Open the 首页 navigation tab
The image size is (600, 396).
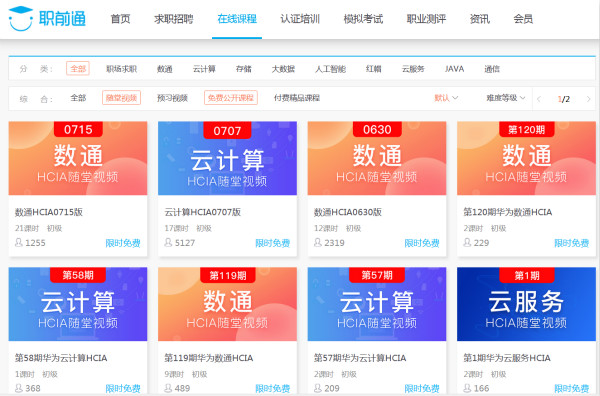pos(121,19)
